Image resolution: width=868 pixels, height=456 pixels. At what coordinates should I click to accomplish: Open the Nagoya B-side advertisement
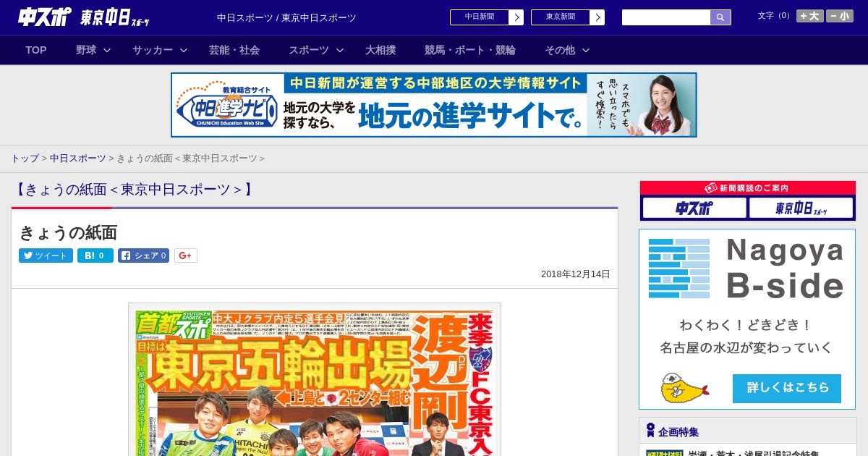747,319
